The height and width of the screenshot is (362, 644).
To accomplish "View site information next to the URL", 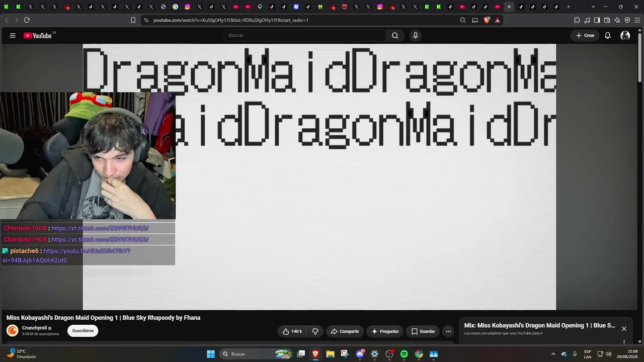I will (x=146, y=20).
